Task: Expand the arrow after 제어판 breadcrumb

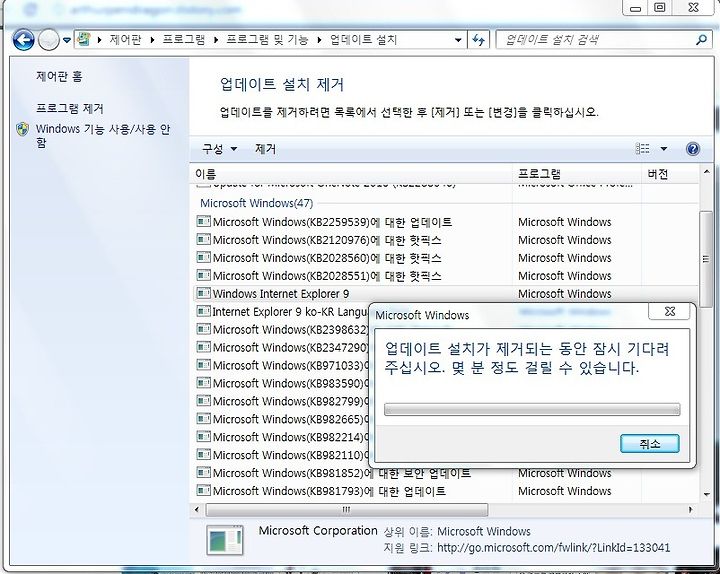Action: pyautogui.click(x=152, y=40)
